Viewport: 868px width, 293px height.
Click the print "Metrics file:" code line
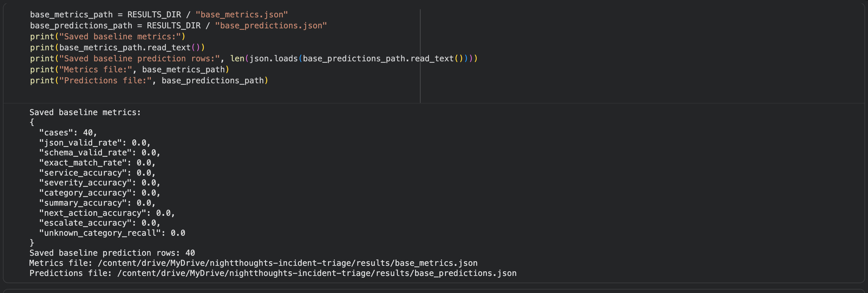[129, 69]
